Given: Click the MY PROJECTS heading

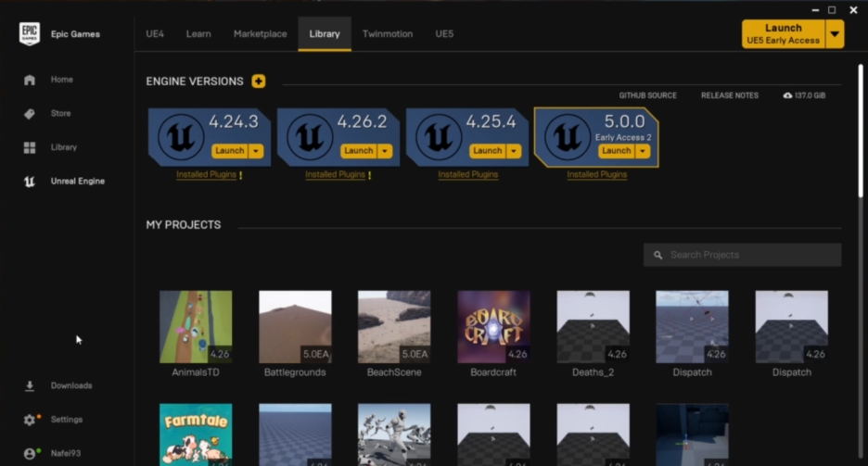Looking at the screenshot, I should click(x=184, y=225).
